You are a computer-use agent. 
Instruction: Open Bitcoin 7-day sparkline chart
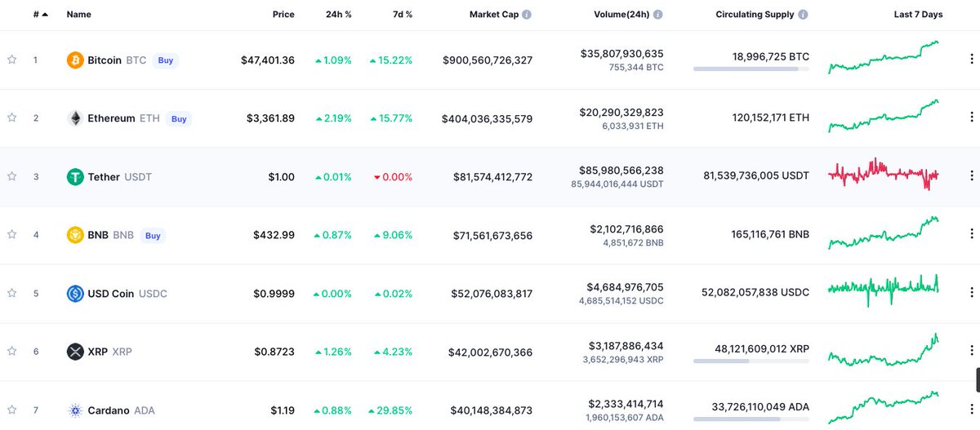[884, 57]
